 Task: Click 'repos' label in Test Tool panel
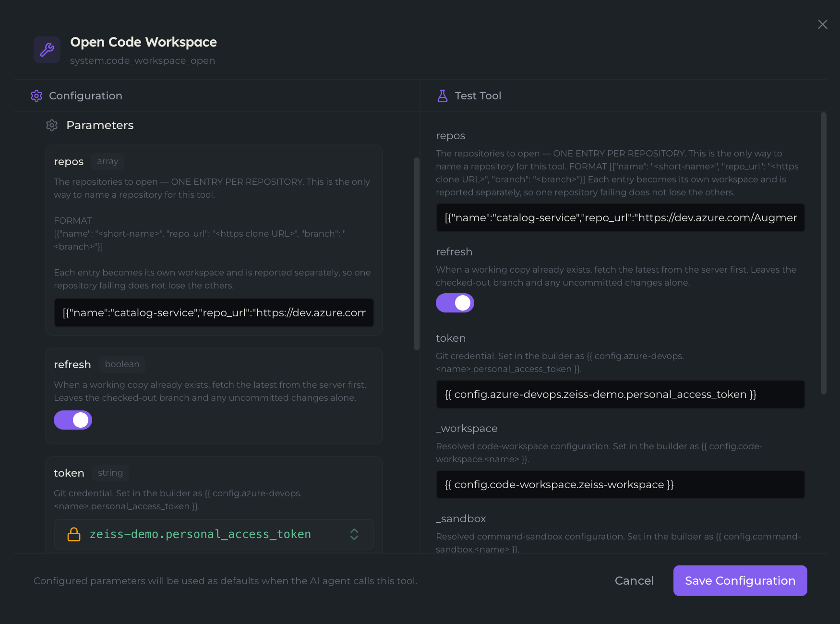(450, 136)
